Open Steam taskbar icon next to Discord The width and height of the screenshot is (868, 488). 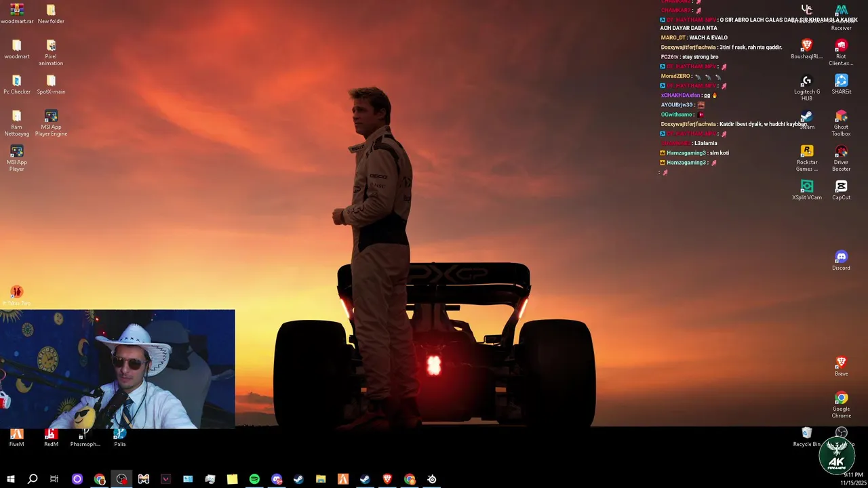pyautogui.click(x=298, y=479)
